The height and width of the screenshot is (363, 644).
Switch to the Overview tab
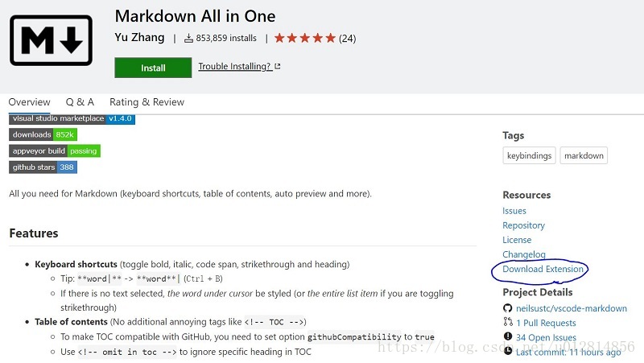(x=29, y=102)
